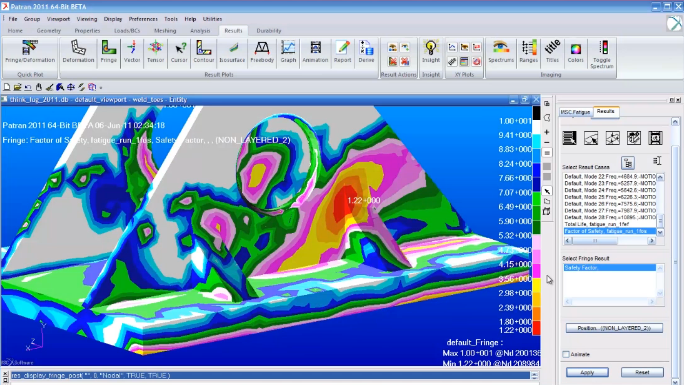Select the Fringe plot tool
The width and height of the screenshot is (684, 385).
[109, 52]
